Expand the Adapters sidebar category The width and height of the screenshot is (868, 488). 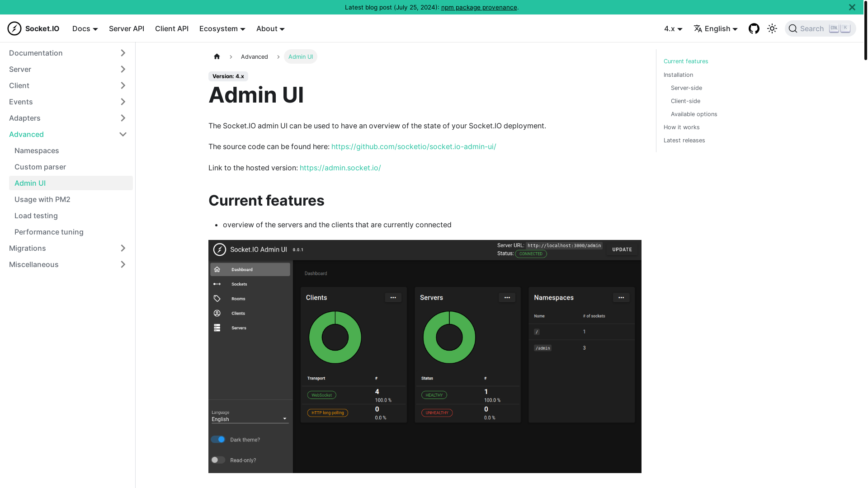(x=123, y=118)
